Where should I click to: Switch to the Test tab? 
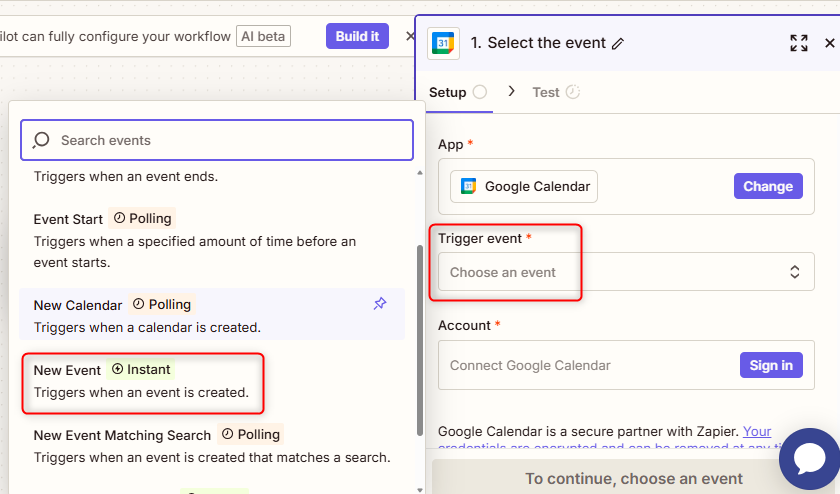tap(546, 92)
